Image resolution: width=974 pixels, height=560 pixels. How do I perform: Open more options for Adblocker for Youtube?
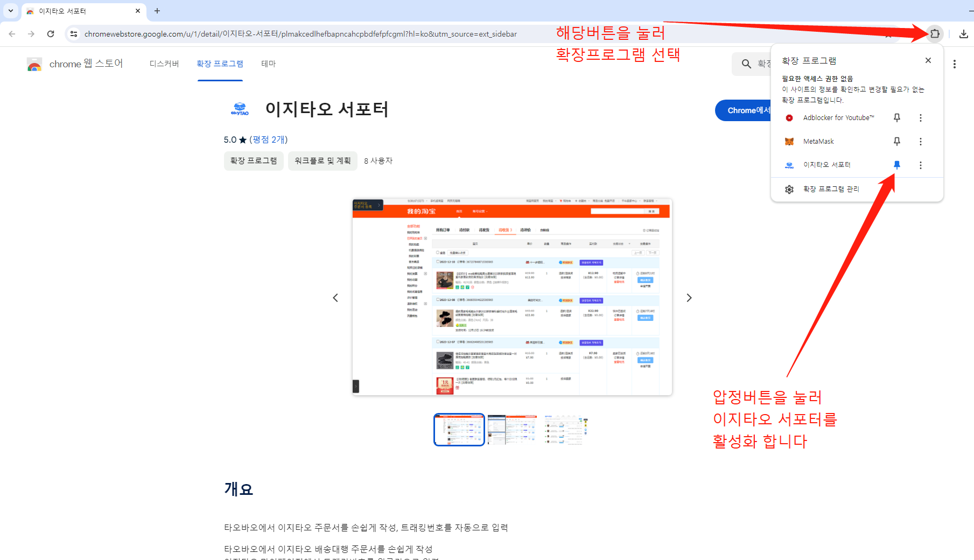coord(921,118)
